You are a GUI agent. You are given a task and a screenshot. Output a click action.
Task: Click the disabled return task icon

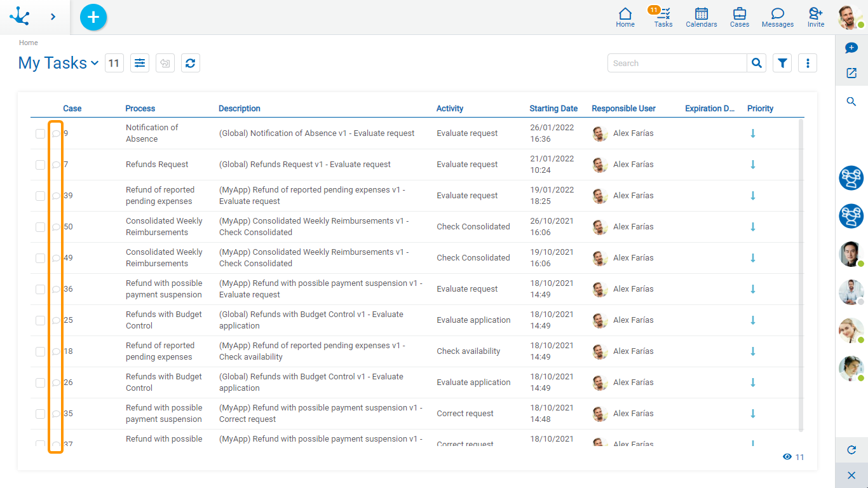[x=165, y=63]
